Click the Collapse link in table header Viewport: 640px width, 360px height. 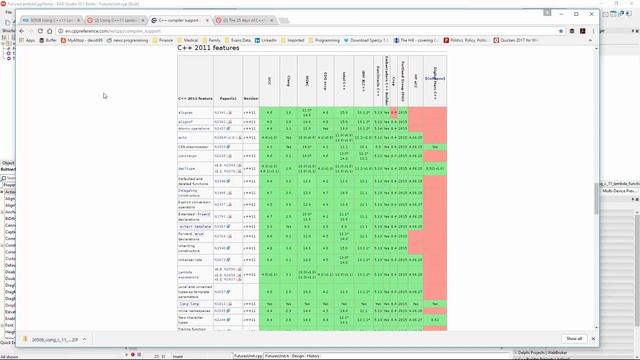point(435,78)
